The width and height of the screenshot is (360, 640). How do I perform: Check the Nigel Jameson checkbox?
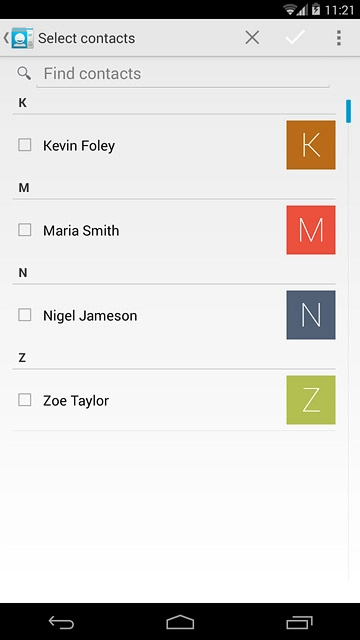24,315
